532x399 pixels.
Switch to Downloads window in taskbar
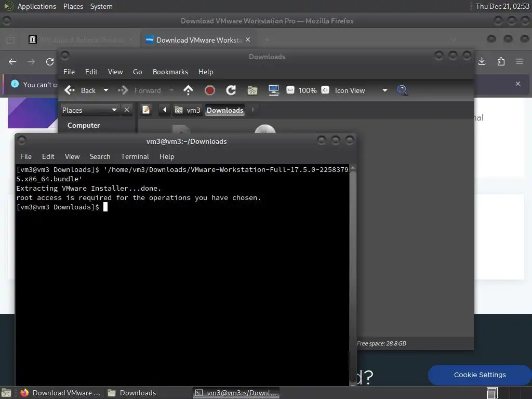tap(132, 393)
